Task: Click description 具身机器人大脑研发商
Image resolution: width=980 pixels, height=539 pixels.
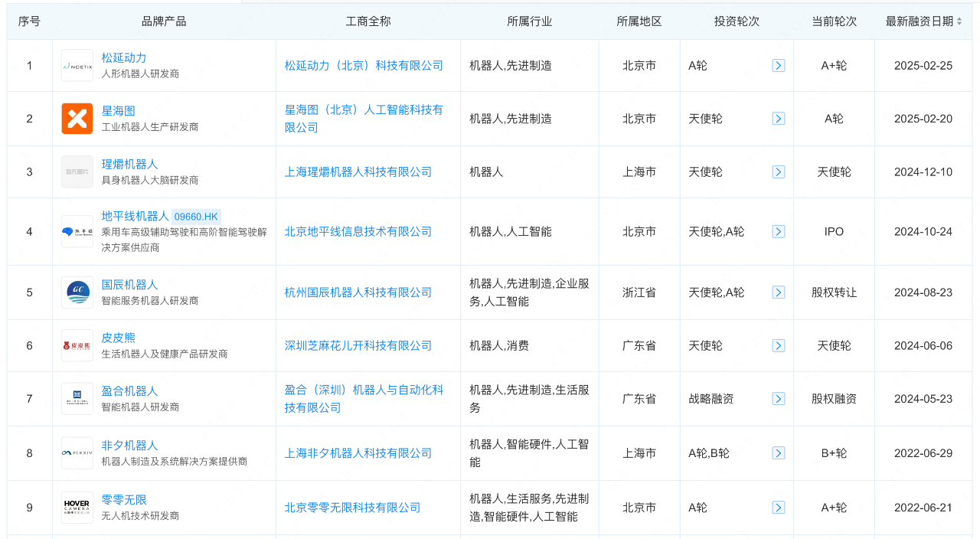Action: click(x=150, y=180)
